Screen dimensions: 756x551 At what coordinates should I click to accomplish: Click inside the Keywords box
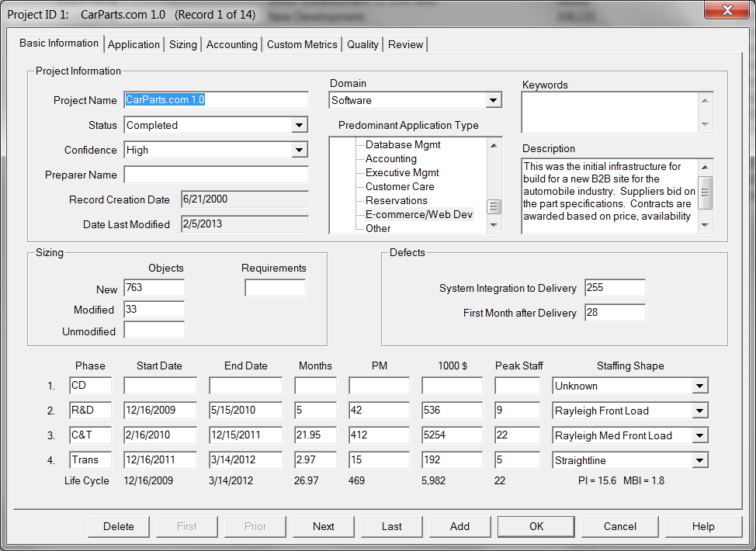[609, 113]
